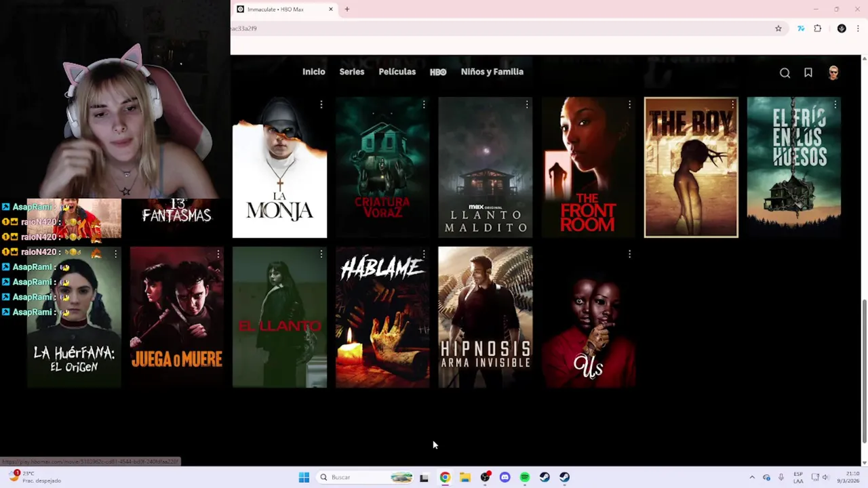The width and height of the screenshot is (868, 488).
Task: Open the Series section
Action: [352, 72]
